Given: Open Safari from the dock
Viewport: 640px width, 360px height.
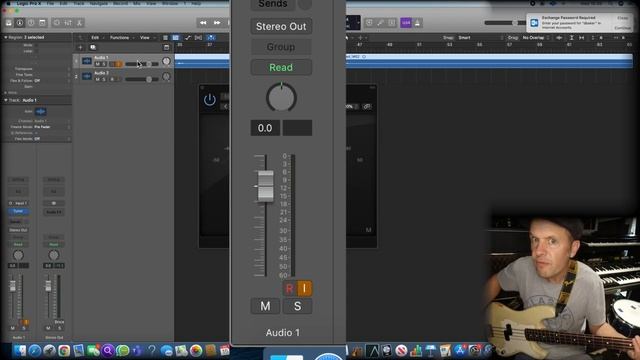Looking at the screenshot, I should 35,350.
